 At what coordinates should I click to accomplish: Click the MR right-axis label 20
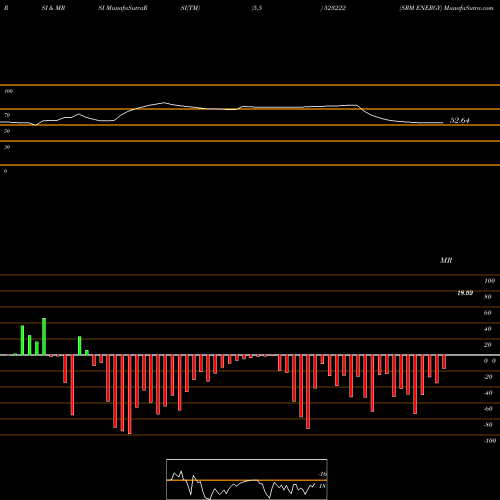pos(488,345)
